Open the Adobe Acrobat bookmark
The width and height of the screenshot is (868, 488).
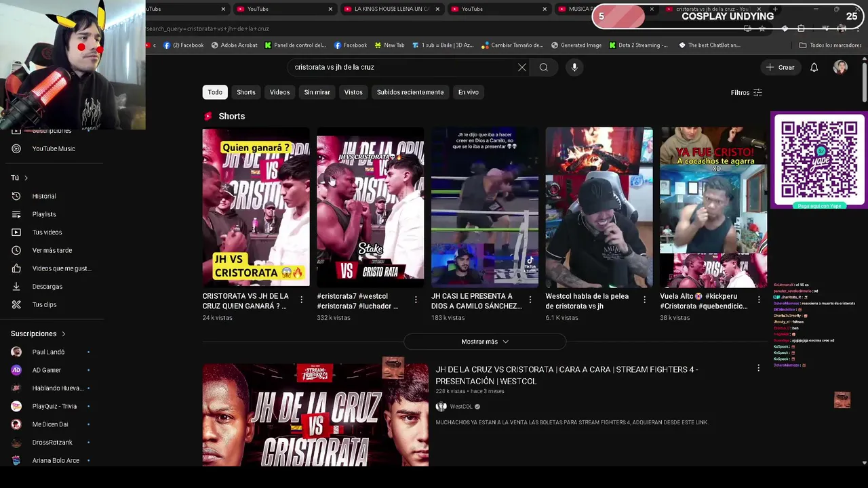pos(234,45)
